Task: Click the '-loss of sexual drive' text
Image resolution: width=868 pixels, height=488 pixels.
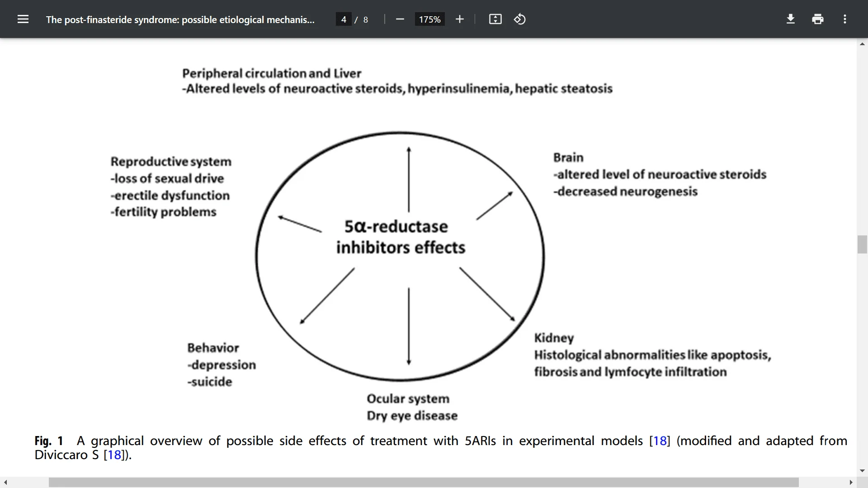Action: point(167,178)
